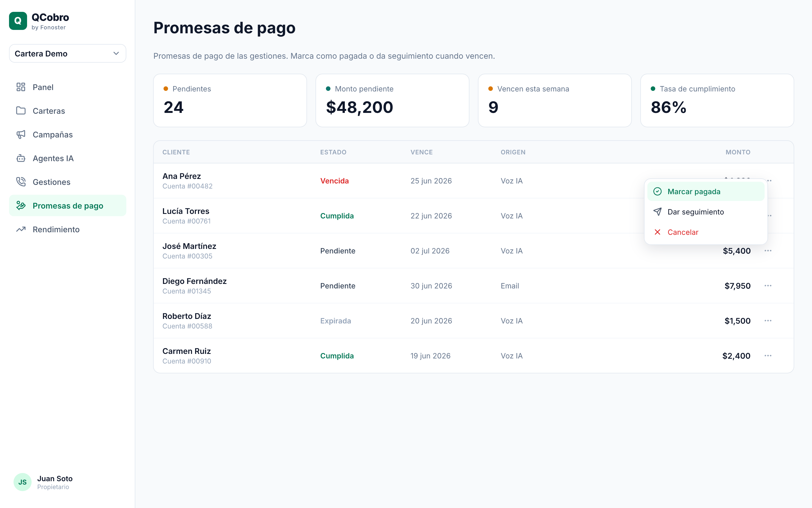This screenshot has width=812, height=508.
Task: Open Rendimiento in the sidebar
Action: coord(67,229)
